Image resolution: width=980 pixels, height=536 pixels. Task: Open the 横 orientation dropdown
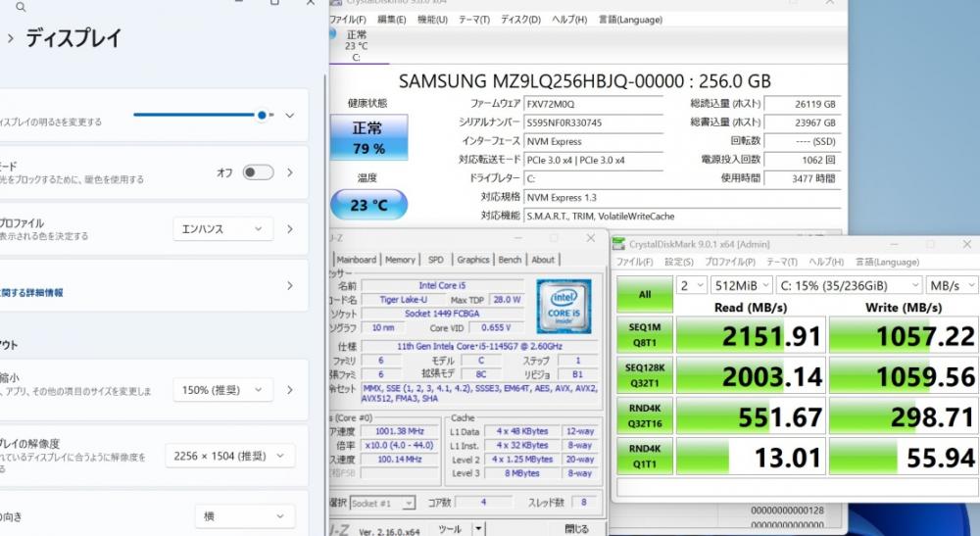click(x=244, y=516)
